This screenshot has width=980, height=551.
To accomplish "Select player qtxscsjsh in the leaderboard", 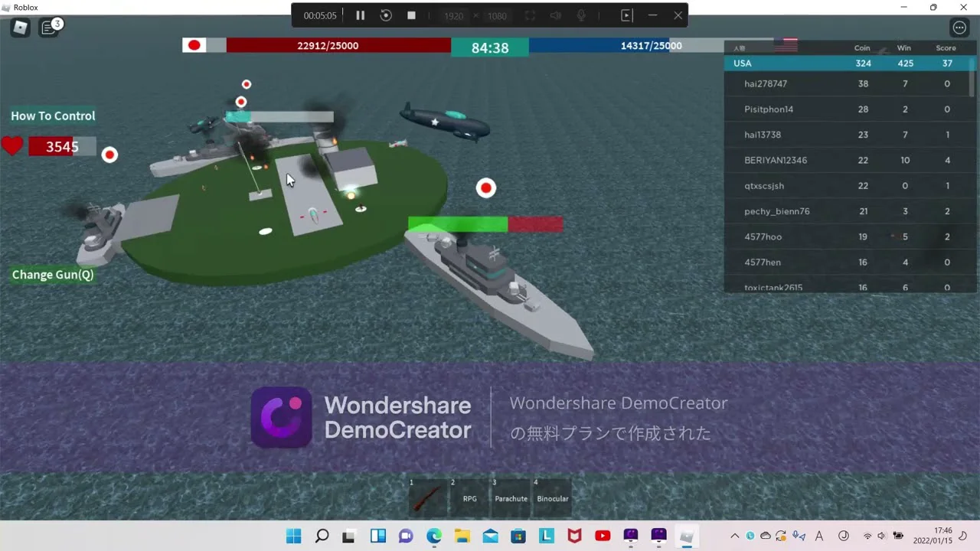I will coord(847,186).
